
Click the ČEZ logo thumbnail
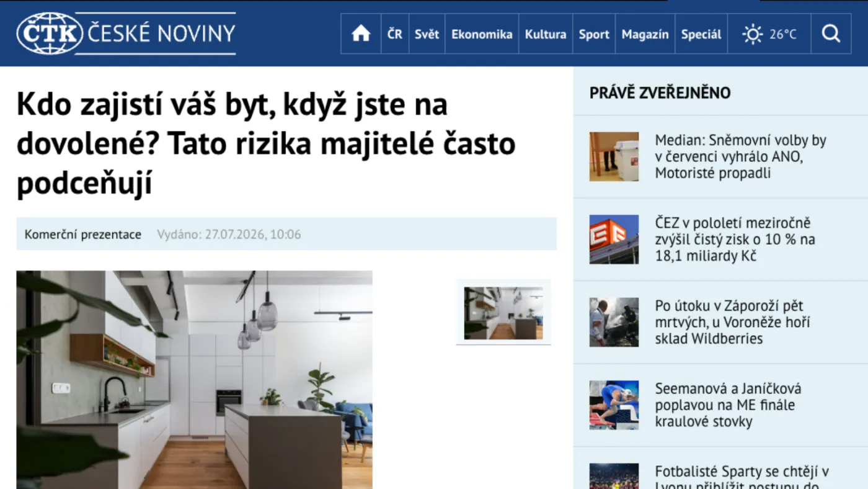(x=614, y=240)
